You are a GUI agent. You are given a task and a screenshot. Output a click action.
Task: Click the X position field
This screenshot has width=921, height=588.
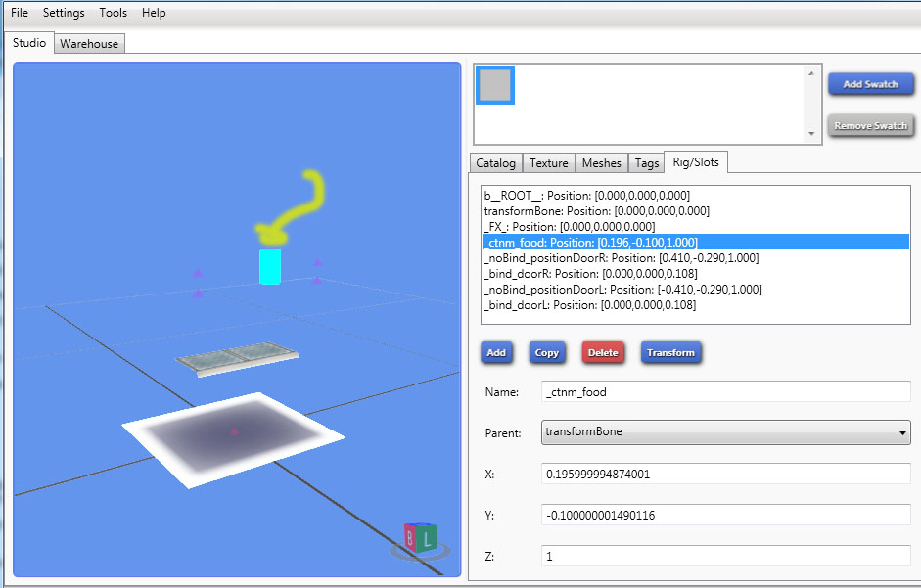click(x=725, y=475)
